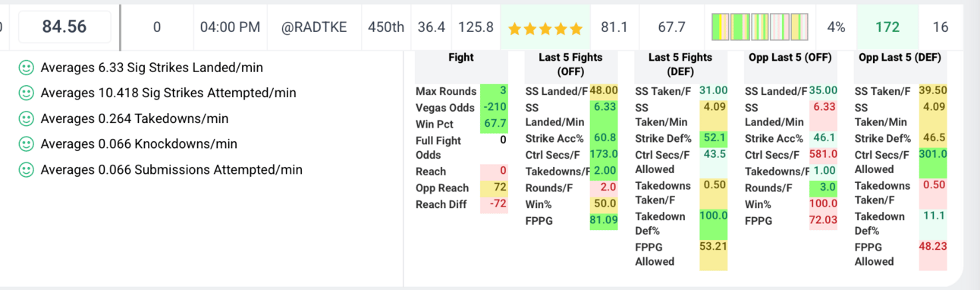Click the Fight column header
980x290 pixels.
click(461, 57)
